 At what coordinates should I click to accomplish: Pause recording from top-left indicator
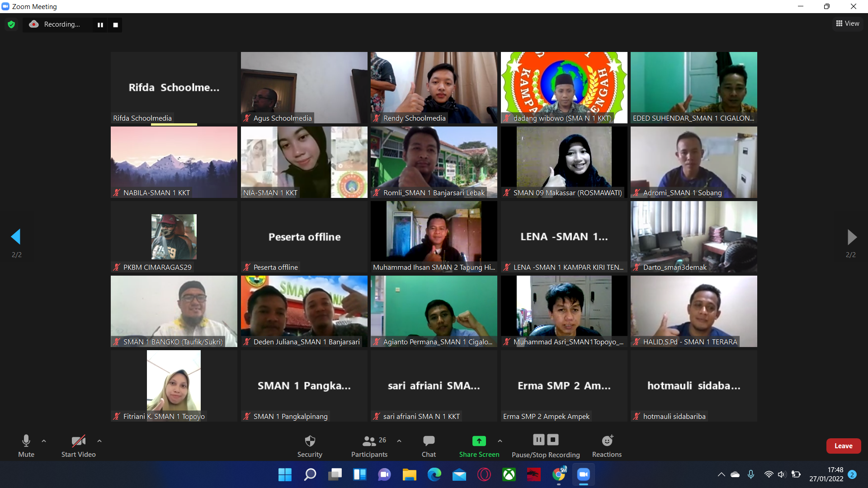point(100,25)
